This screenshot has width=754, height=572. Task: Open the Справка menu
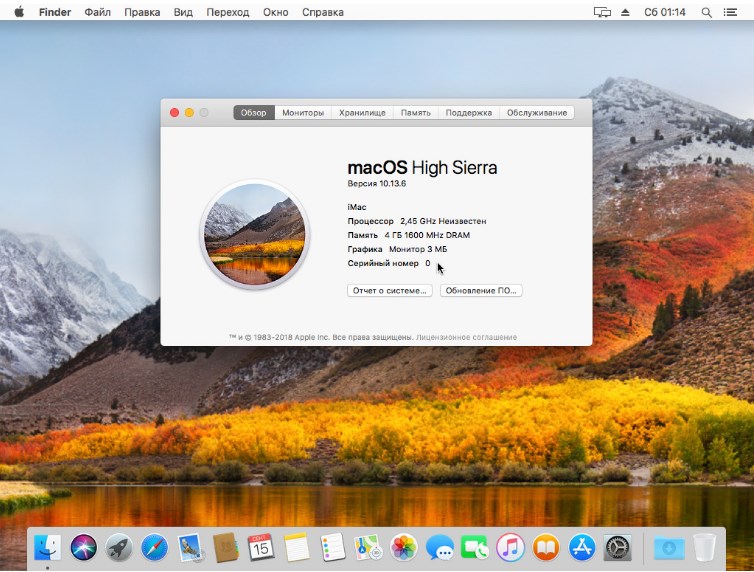[323, 12]
